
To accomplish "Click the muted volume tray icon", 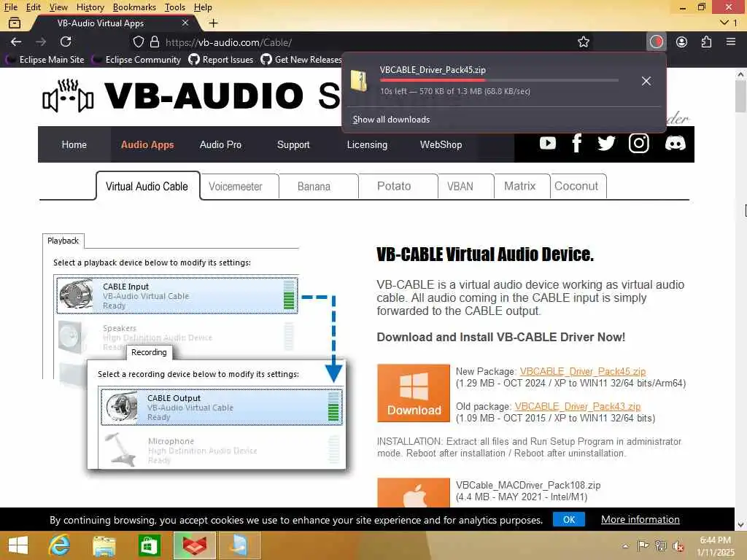I will (678, 546).
